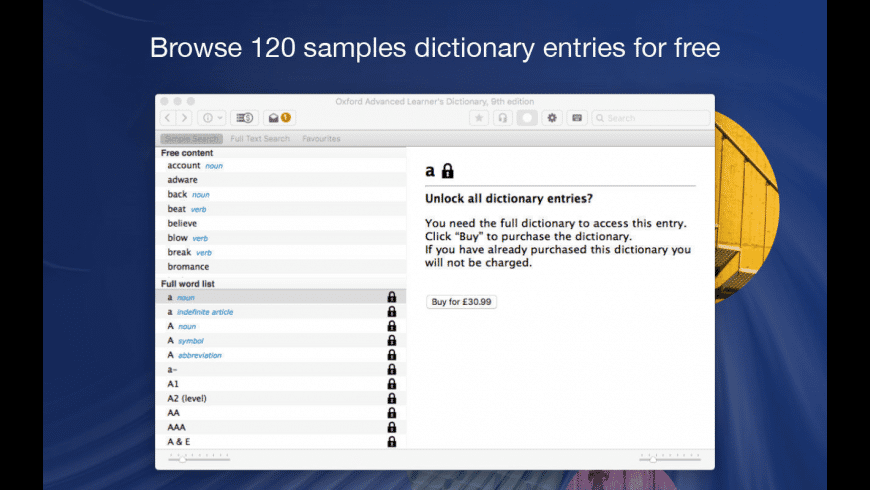Screen dimensions: 870x490
Task: Open settings with the gear icon
Action: [552, 118]
